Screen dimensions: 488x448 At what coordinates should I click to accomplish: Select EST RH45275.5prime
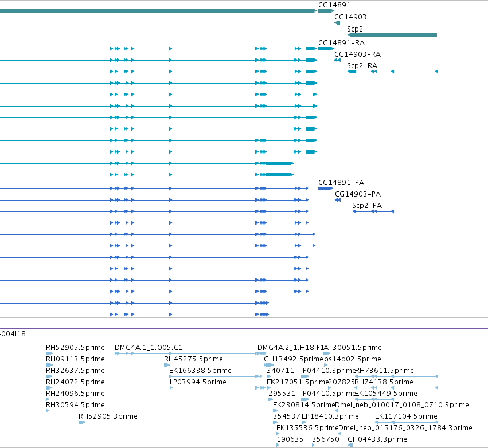(x=193, y=359)
